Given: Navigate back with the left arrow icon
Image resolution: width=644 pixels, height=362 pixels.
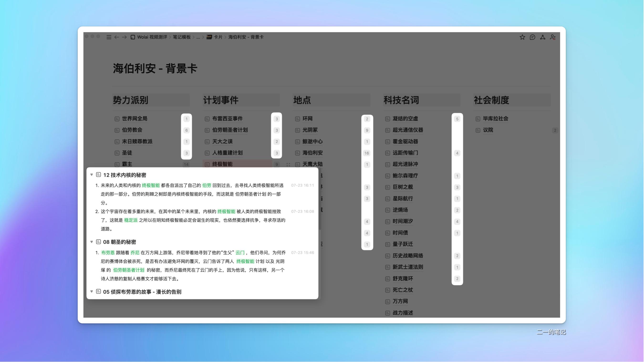Looking at the screenshot, I should (116, 37).
